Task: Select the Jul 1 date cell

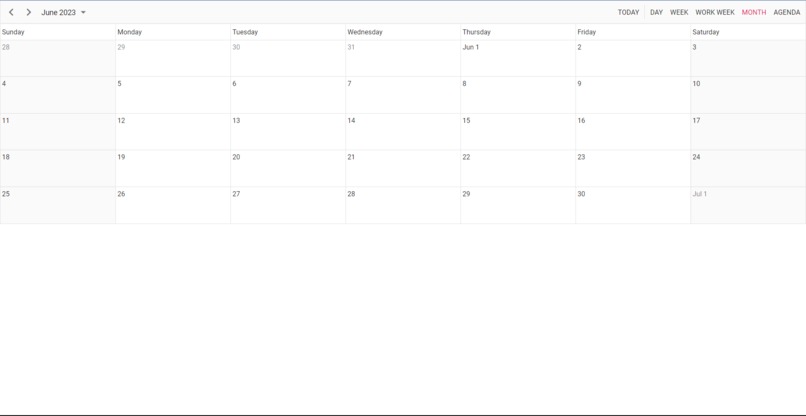Action: 748,206
